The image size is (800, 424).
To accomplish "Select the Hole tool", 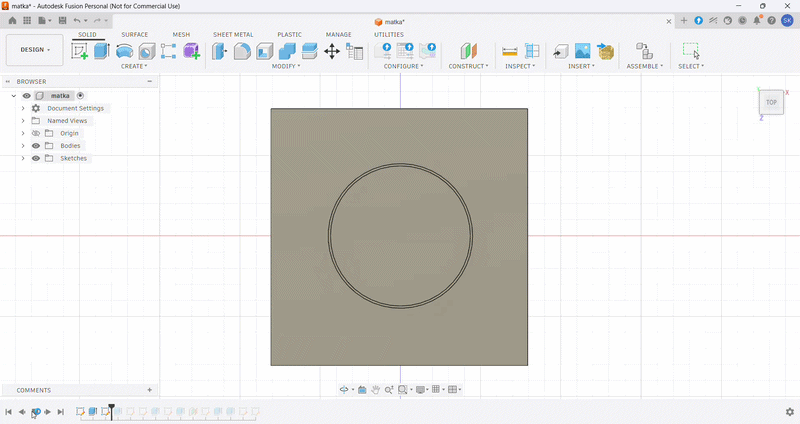I will [x=147, y=51].
